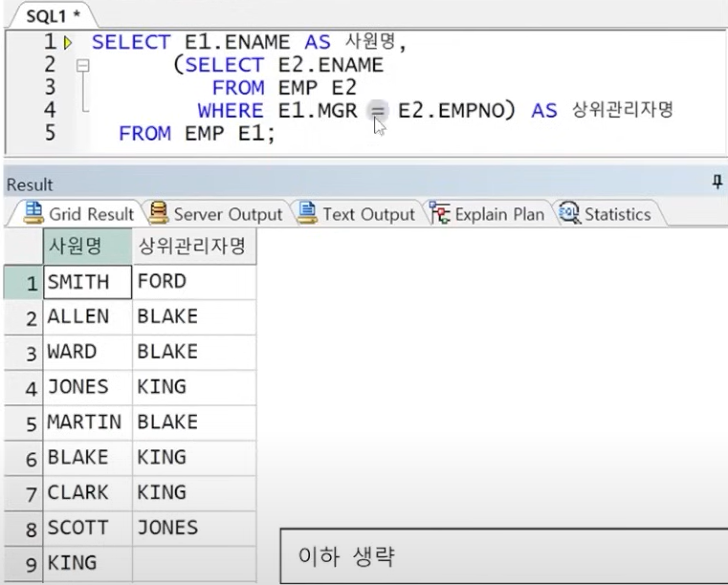Click the Result panel title
Image resolution: width=728 pixels, height=585 pixels.
click(x=30, y=184)
